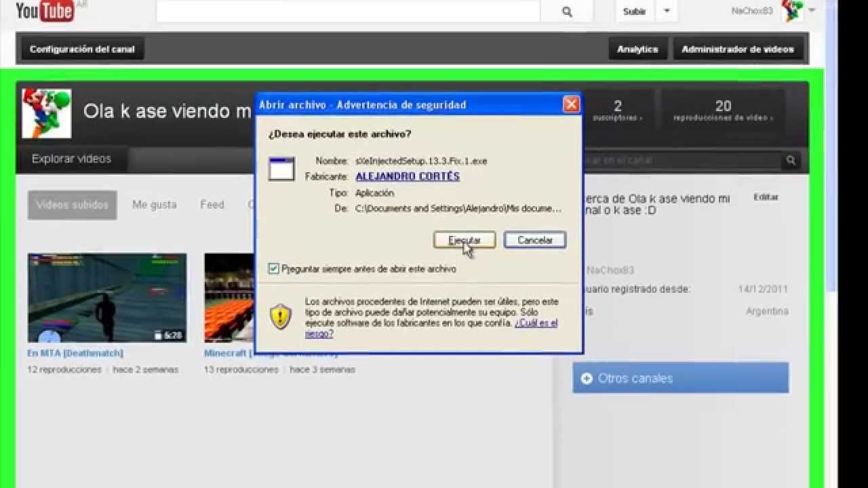Expand the account menu arrow

(812, 10)
